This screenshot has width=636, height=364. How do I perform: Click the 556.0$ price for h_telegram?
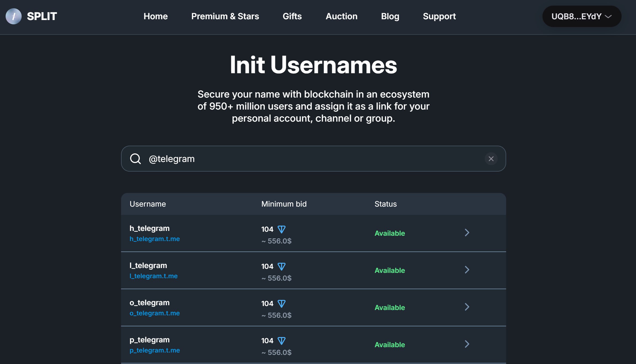276,241
